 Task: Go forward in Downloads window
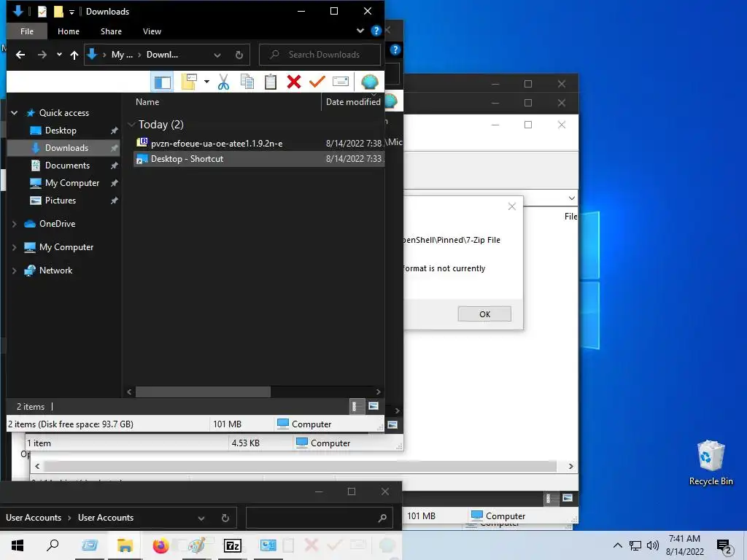pyautogui.click(x=42, y=55)
